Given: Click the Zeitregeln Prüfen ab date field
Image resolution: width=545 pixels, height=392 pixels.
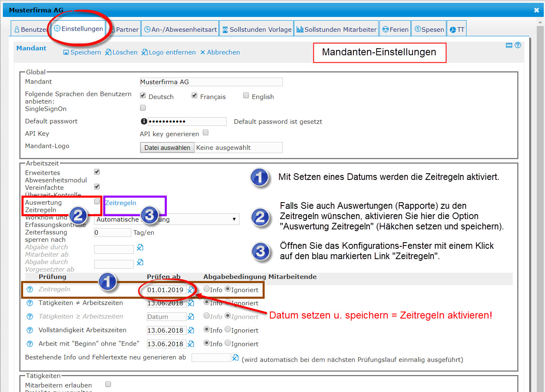Looking at the screenshot, I should point(166,290).
